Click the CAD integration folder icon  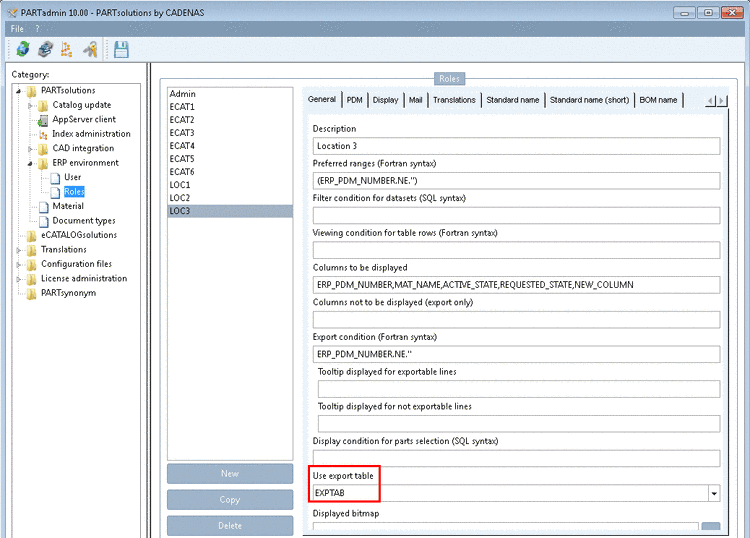pyautogui.click(x=43, y=149)
